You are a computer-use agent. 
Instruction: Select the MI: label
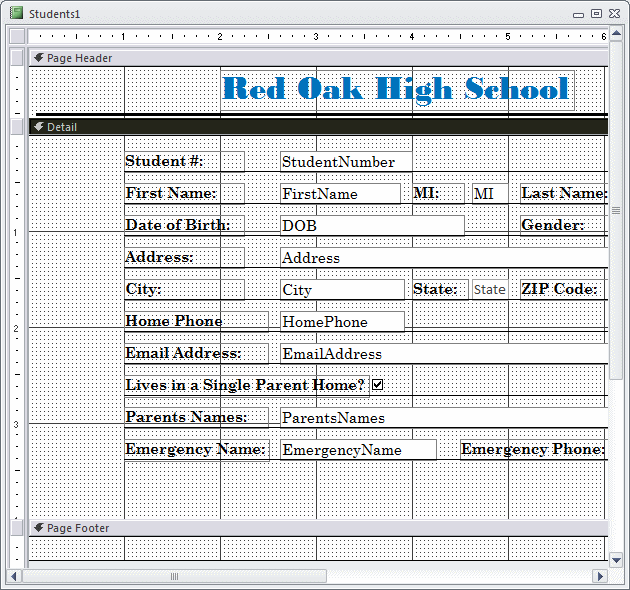tap(438, 194)
